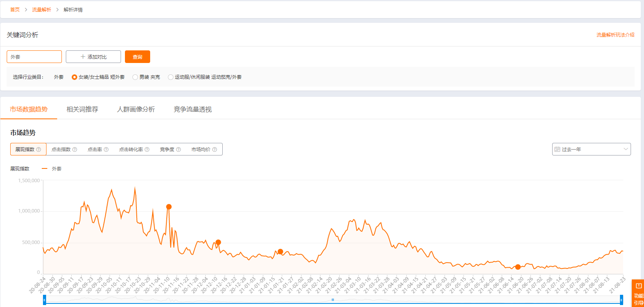Select the 点击指数 metric tab
644x307 pixels.
(64, 149)
